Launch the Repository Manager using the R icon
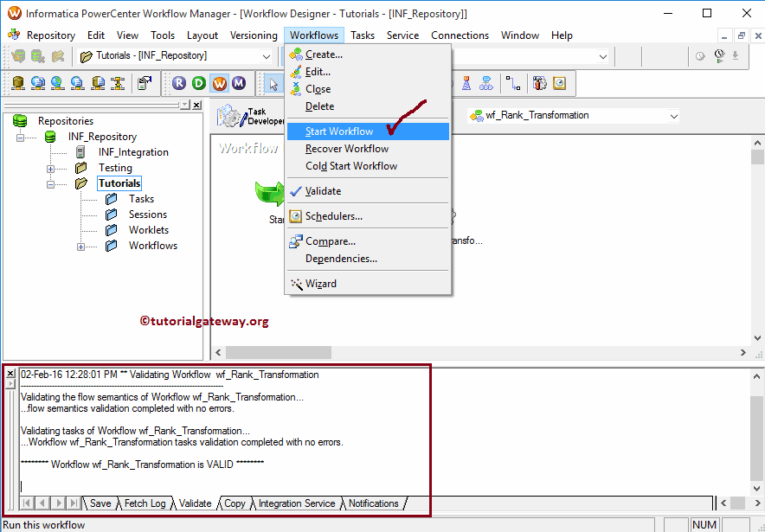 (179, 83)
